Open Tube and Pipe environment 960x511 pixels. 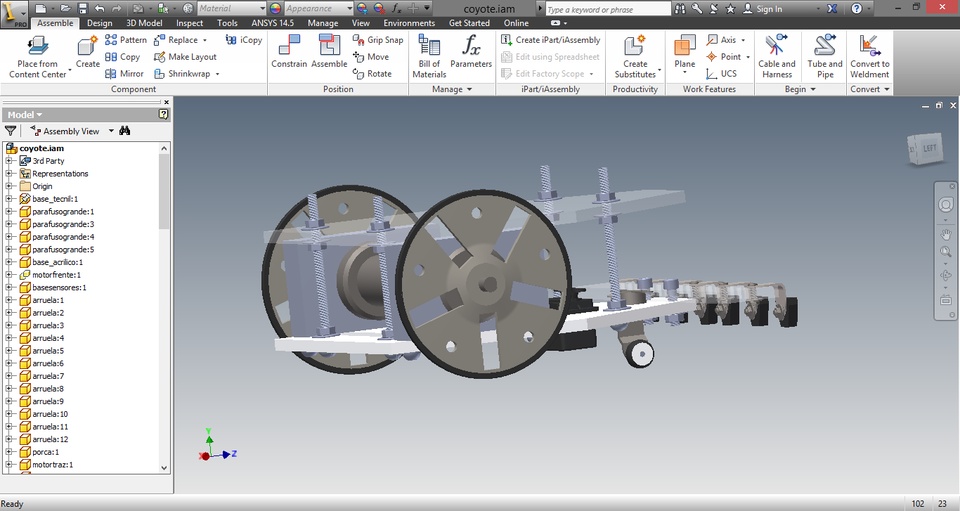(825, 57)
